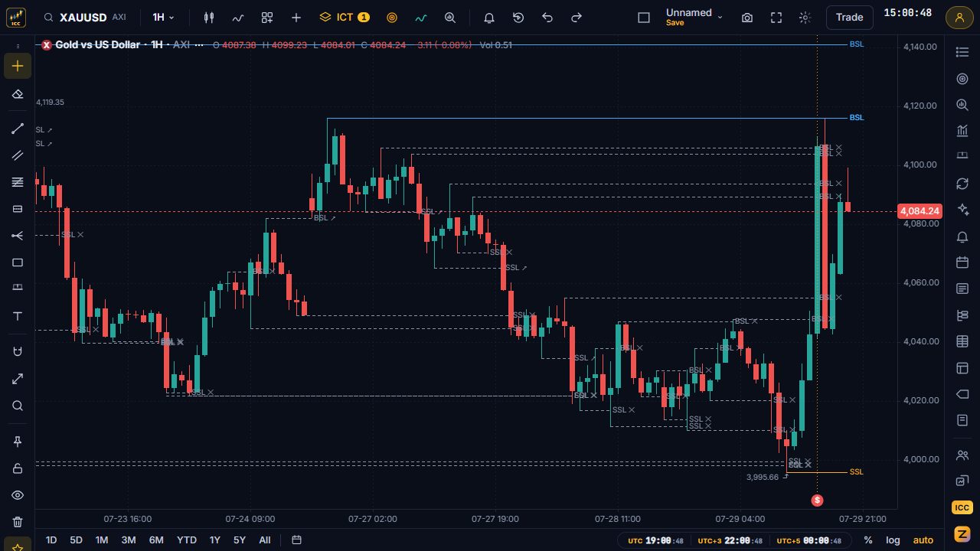Select the 1D range tab

click(51, 540)
